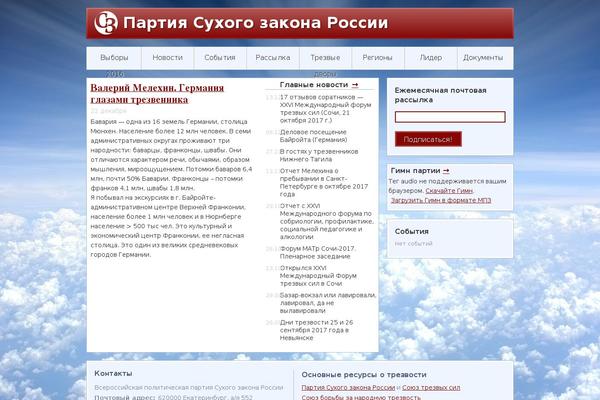Screen dimensions: 600x400
Task: Click the Гимн партии heading
Action: pyautogui.click(x=416, y=171)
